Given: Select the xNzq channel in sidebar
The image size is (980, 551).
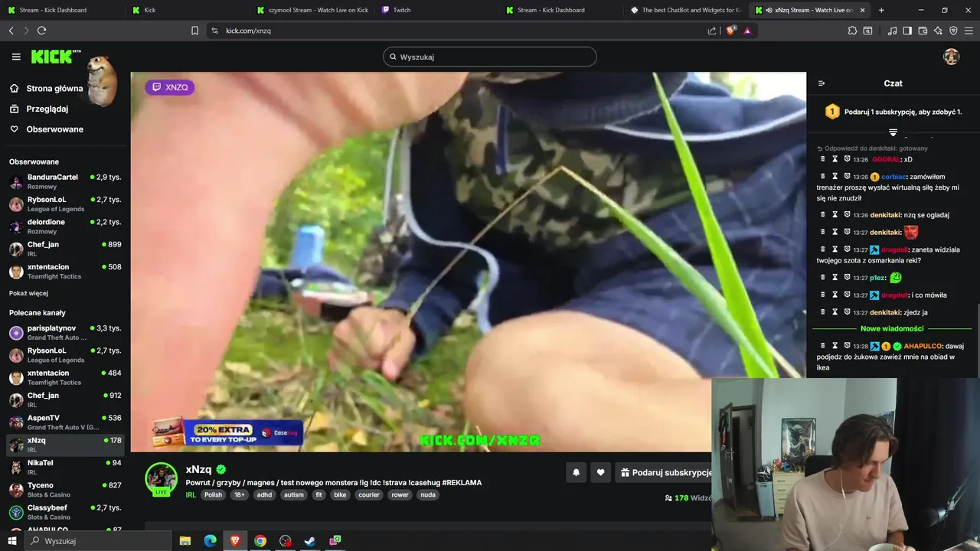Looking at the screenshot, I should tap(65, 445).
